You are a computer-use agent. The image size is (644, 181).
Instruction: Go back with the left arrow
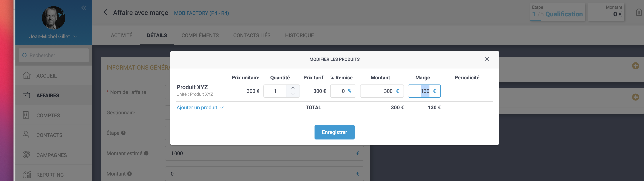(x=105, y=13)
